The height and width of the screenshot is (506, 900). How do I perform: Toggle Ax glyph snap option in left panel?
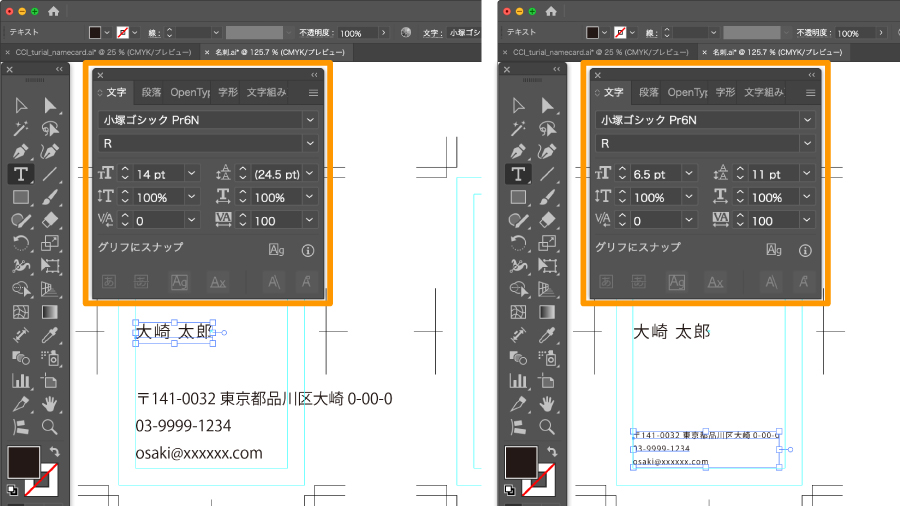click(x=218, y=282)
